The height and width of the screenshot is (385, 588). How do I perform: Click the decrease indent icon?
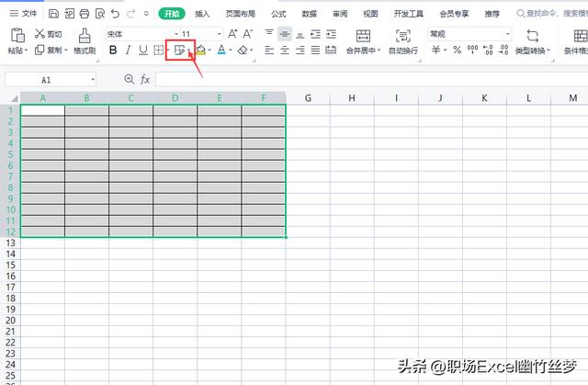[316, 35]
